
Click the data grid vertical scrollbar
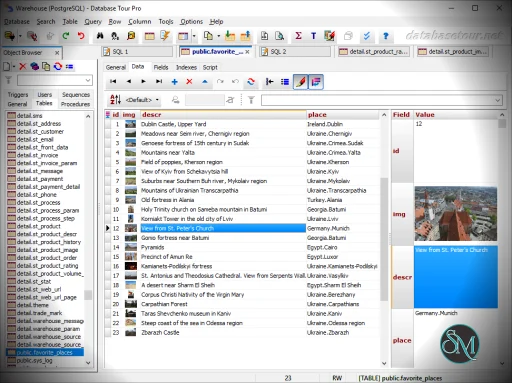tap(384, 238)
